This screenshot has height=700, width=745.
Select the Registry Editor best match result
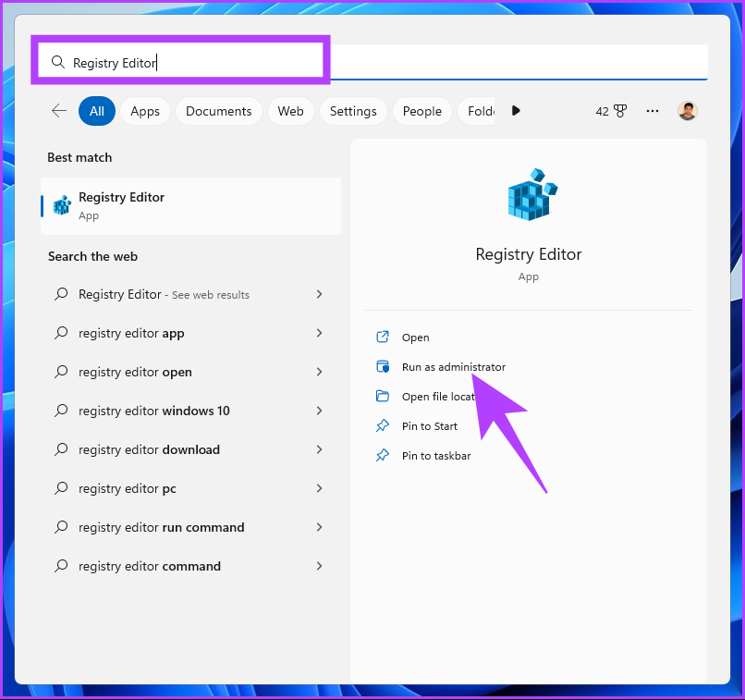(x=190, y=205)
